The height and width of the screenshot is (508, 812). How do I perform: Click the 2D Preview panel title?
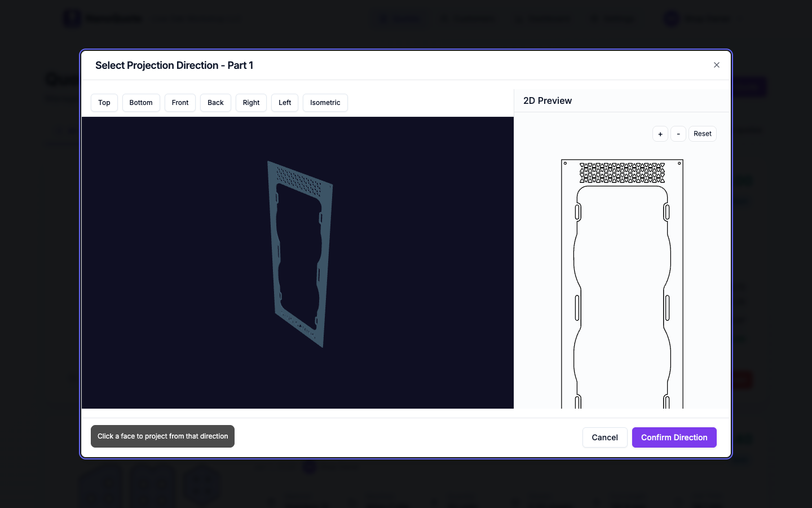pyautogui.click(x=548, y=100)
